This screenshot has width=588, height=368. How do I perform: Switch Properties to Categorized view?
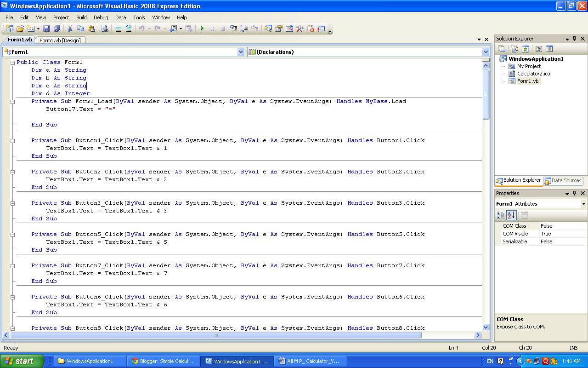(501, 215)
